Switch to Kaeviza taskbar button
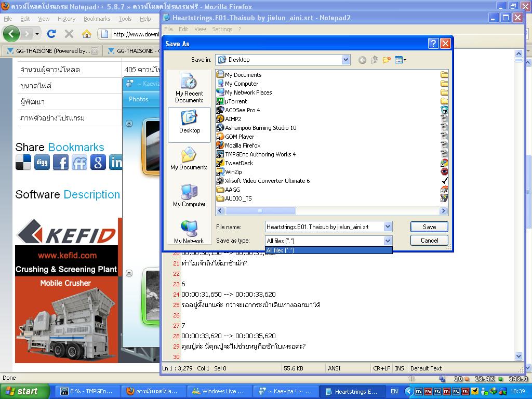Viewport: 532px width, 399px height. pos(287,392)
